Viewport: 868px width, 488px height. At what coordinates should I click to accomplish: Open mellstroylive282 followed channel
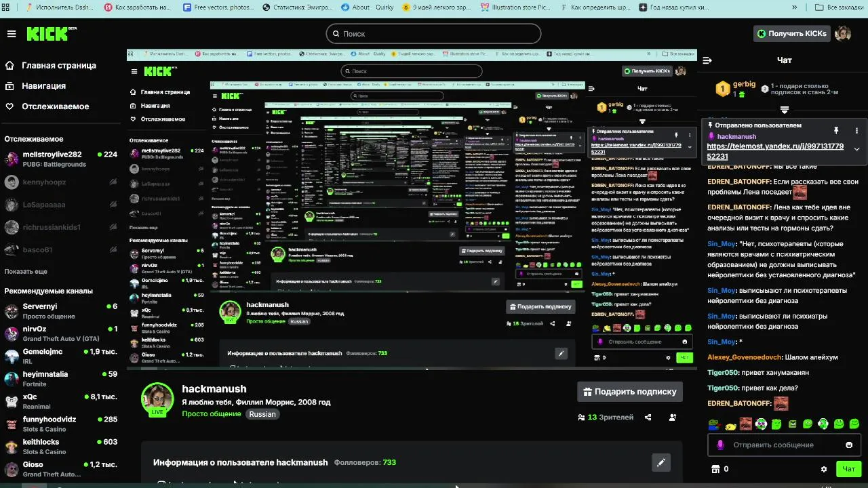click(61, 159)
